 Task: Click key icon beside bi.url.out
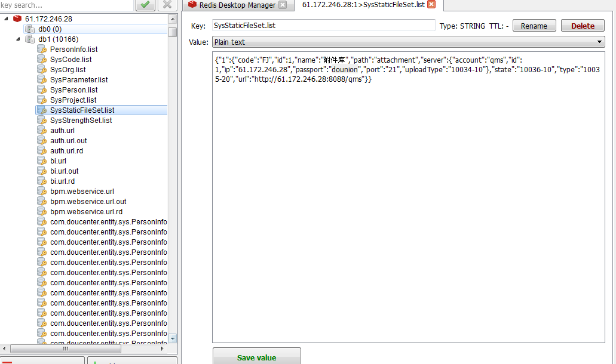coord(42,171)
